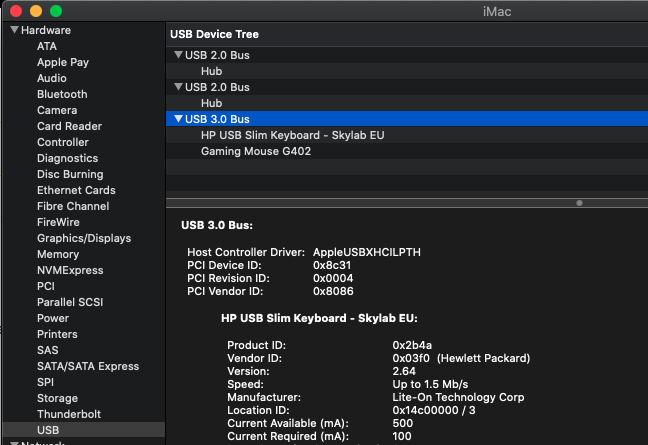Click the red close window button
The height and width of the screenshot is (445, 648).
15,10
